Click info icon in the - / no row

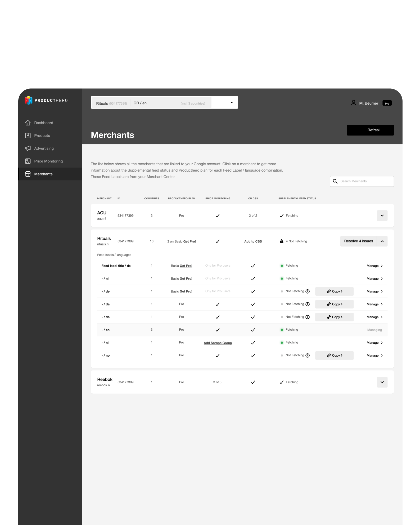coord(308,356)
